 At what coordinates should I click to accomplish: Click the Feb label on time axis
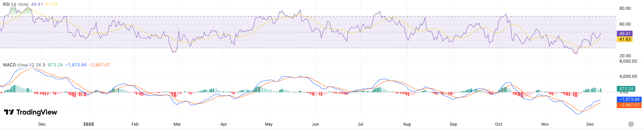pyautogui.click(x=135, y=124)
